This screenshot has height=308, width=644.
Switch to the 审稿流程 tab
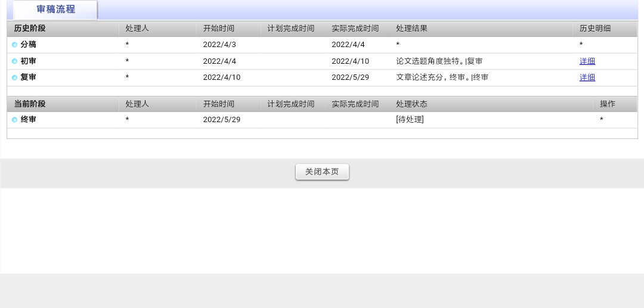[x=55, y=10]
